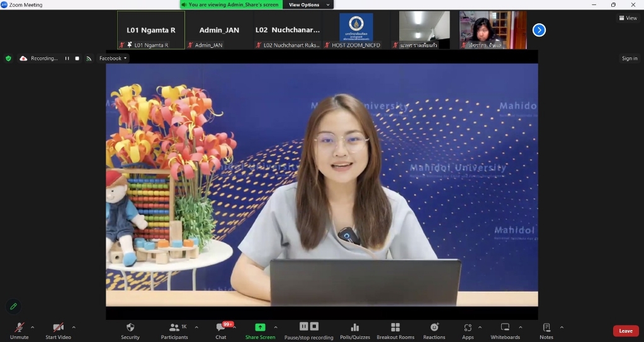Expand video options arrow beside Start Video

click(74, 328)
